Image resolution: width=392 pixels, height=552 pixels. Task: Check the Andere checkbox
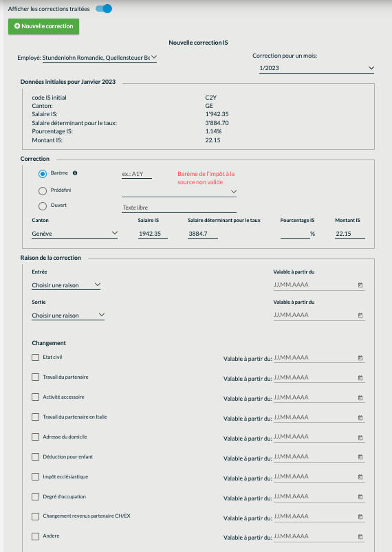[x=35, y=536]
